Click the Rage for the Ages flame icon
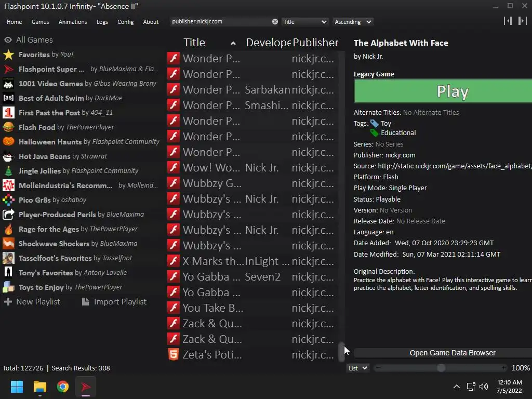This screenshot has width=532, height=399. 8,229
